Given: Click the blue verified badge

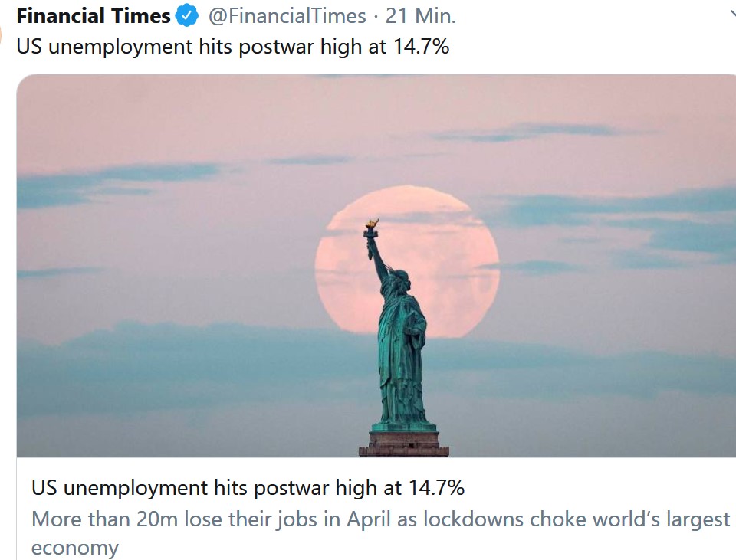Looking at the screenshot, I should 188,15.
